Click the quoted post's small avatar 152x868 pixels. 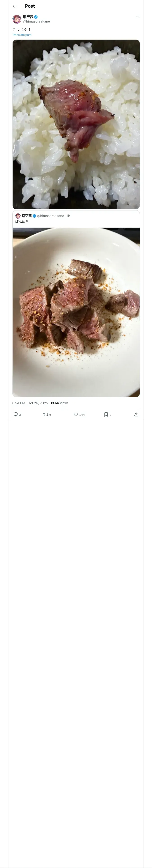tap(18, 216)
